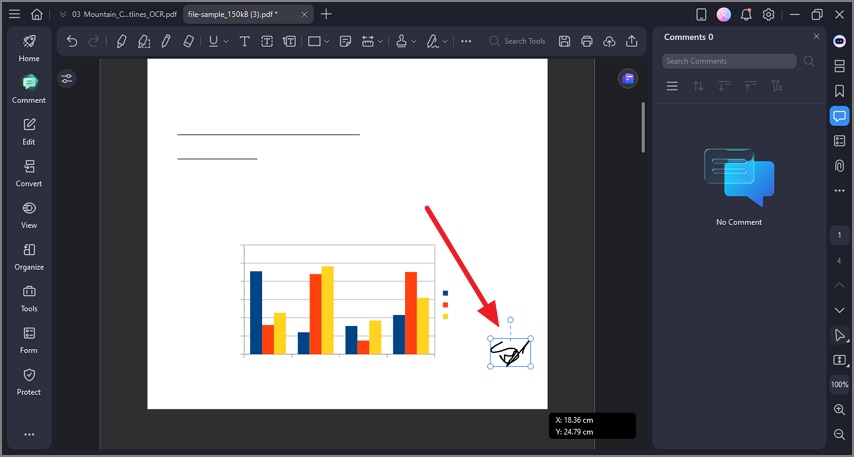Print the document
The image size is (854, 457).
pos(587,41)
